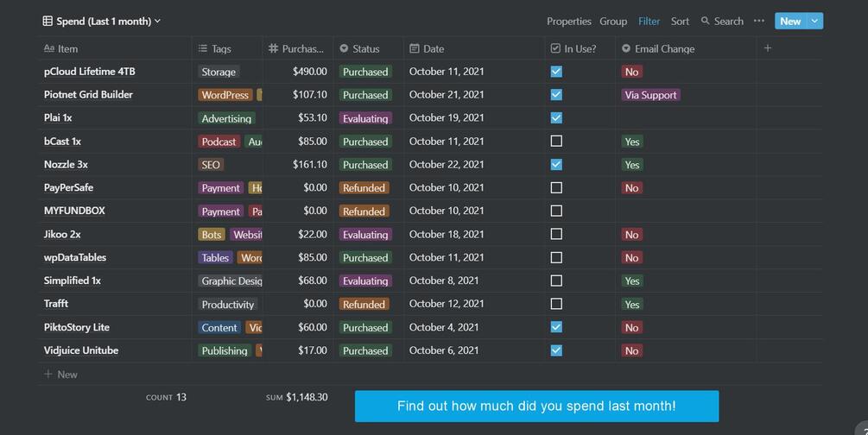This screenshot has width=868, height=435.
Task: Open the Filter menu
Action: coord(649,21)
